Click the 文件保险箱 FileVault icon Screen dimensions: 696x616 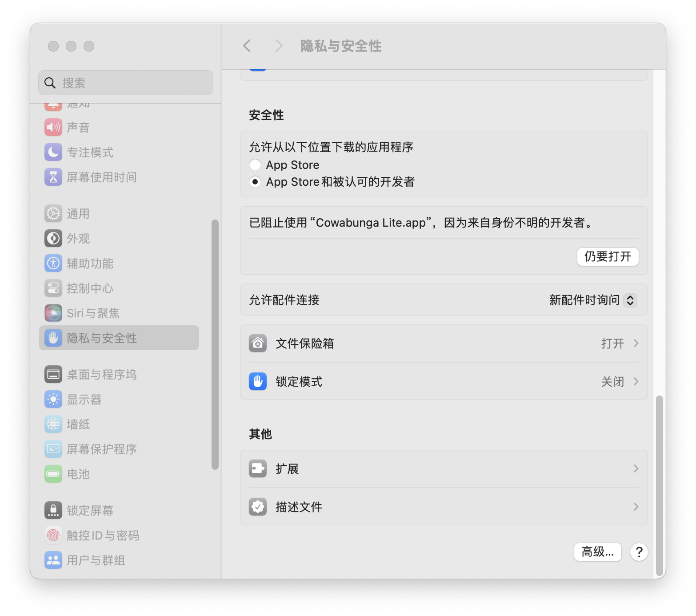pyautogui.click(x=258, y=344)
